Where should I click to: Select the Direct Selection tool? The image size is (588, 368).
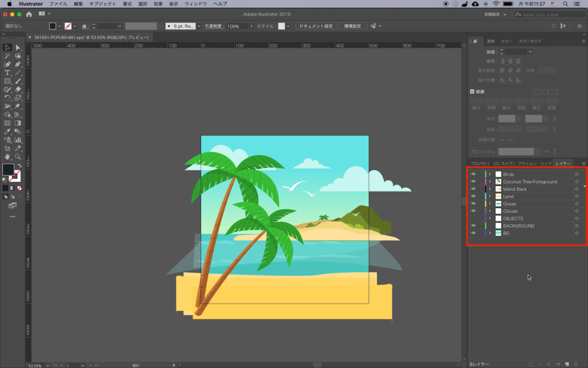pos(18,48)
